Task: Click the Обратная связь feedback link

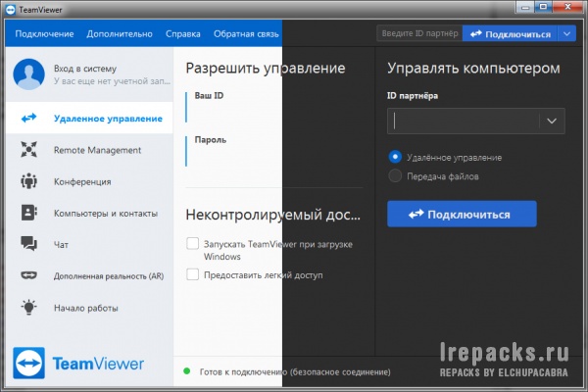Action: (245, 34)
